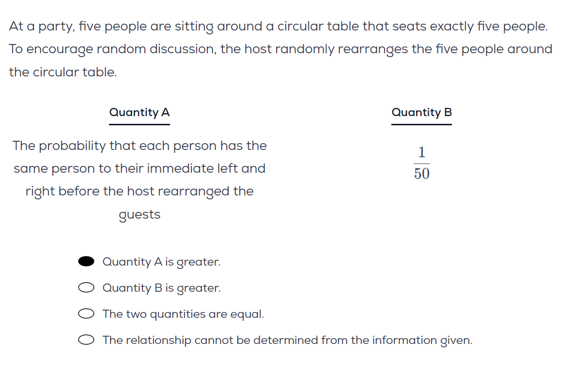
Task: Click the line 'same person to their immediate left and'
Action: (x=139, y=169)
